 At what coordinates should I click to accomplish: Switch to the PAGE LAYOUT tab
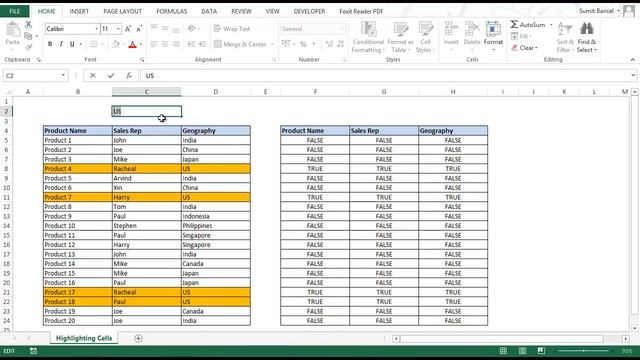tap(122, 11)
